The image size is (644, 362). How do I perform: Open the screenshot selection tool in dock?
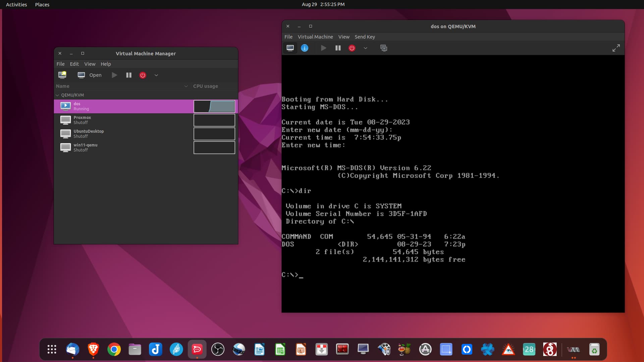click(446, 350)
